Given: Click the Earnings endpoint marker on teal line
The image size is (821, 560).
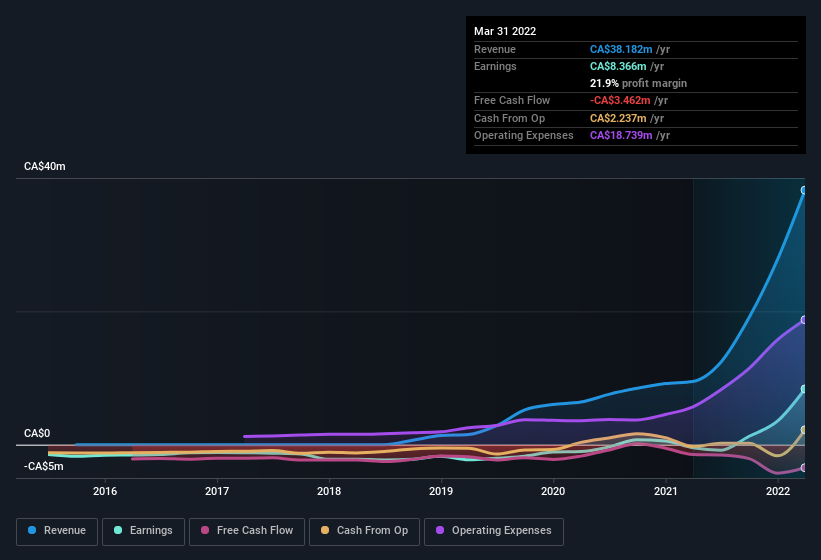Looking at the screenshot, I should click(x=804, y=389).
